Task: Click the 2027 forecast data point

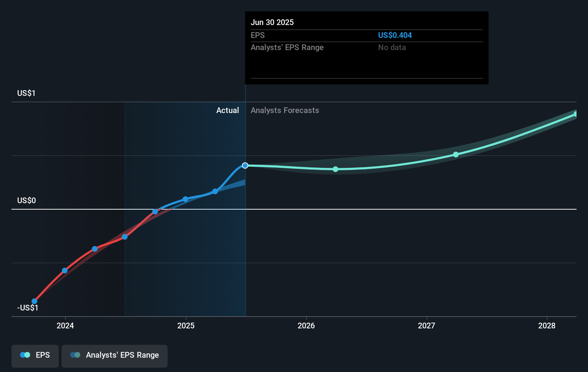Action: [x=455, y=154]
